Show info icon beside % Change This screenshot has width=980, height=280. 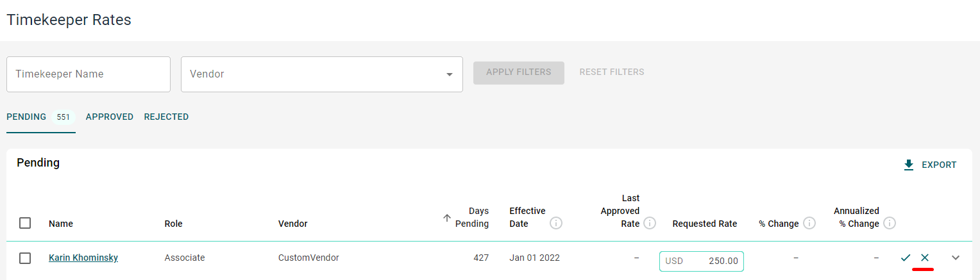[809, 223]
